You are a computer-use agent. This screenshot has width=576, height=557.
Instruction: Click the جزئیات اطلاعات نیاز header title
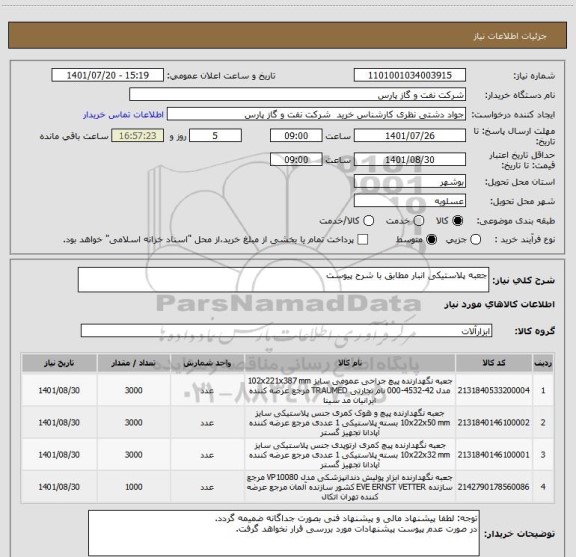coord(510,36)
